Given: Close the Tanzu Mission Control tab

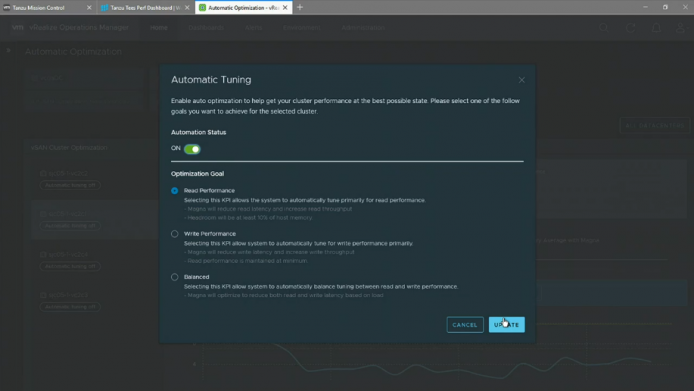Looking at the screenshot, I should [x=89, y=8].
